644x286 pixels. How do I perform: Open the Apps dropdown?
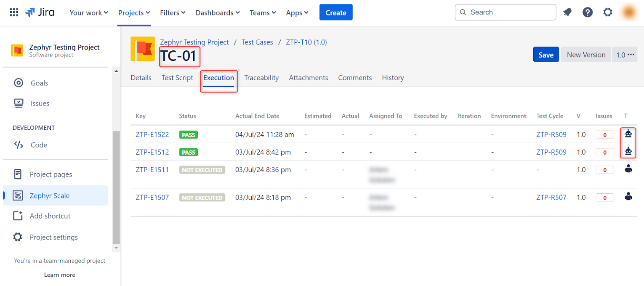297,12
